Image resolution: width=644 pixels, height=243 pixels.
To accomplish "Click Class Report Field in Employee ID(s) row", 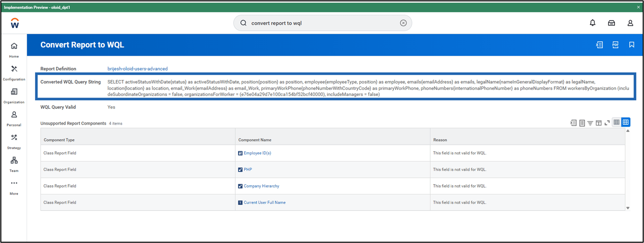I will (x=60, y=153).
